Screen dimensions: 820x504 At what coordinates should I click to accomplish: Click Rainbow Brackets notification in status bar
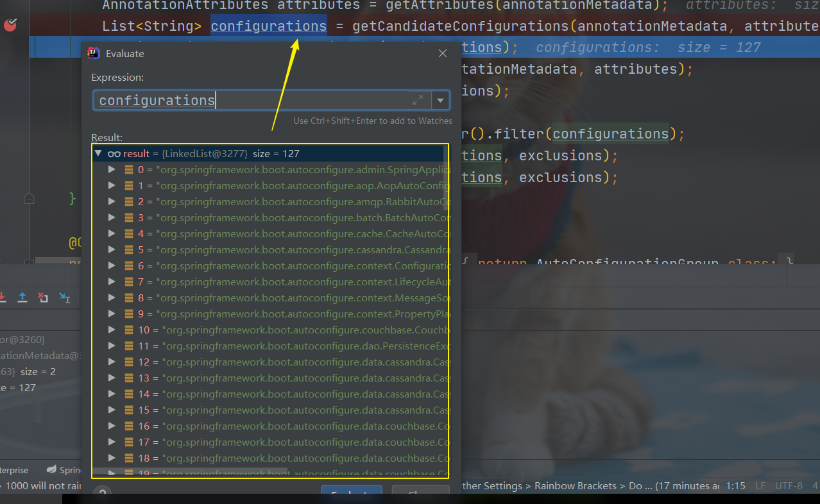(590, 486)
